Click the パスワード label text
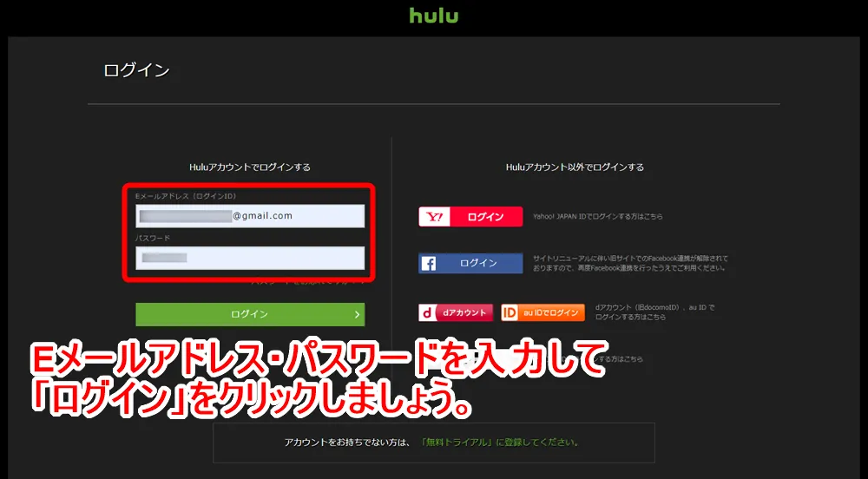Viewport: 868px width, 479px height. [153, 238]
